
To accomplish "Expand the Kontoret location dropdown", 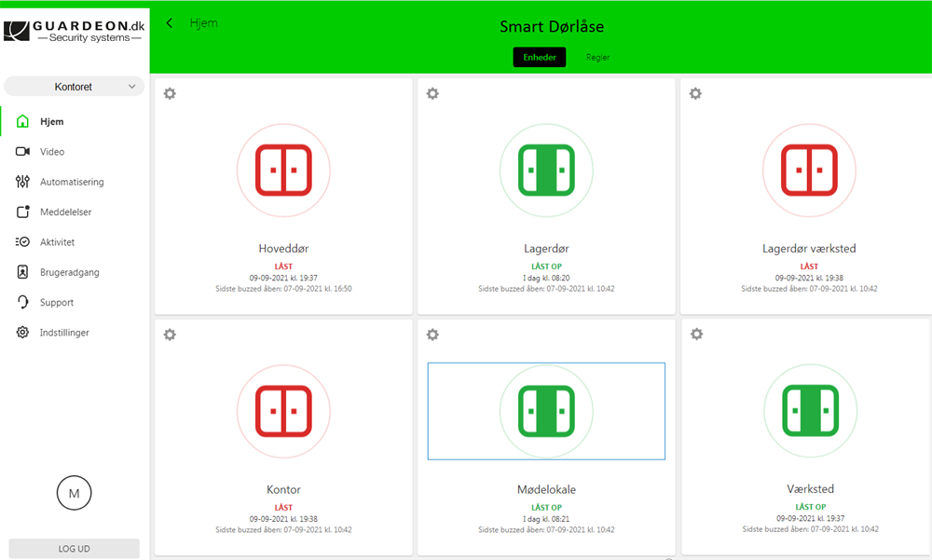I will [75, 87].
